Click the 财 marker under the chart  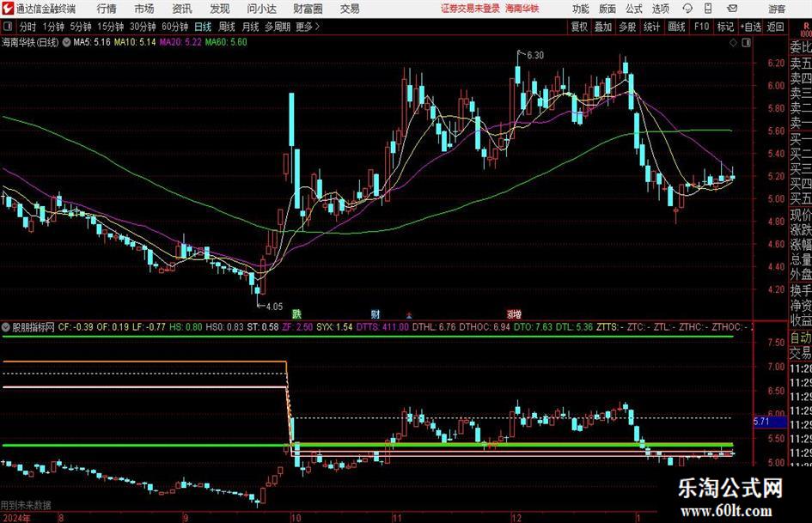click(x=375, y=313)
